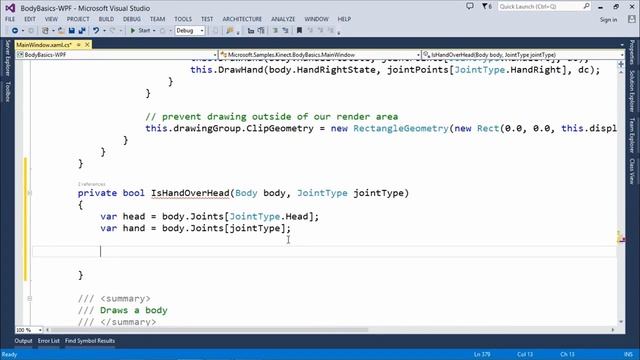Open the Output panel tab
640x360 pixels.
pos(23,341)
